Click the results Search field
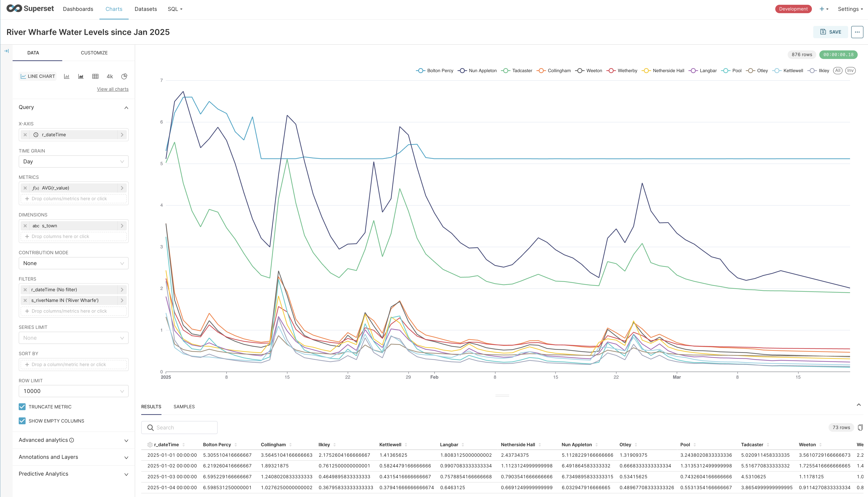The width and height of the screenshot is (868, 497). tap(179, 428)
